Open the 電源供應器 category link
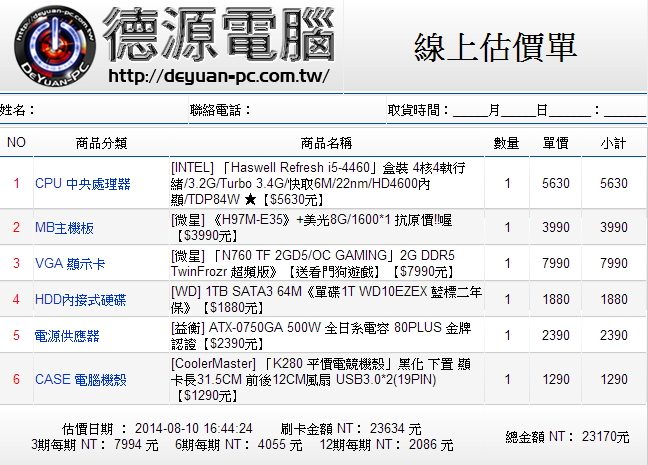This screenshot has width=648, height=465. pyautogui.click(x=67, y=335)
